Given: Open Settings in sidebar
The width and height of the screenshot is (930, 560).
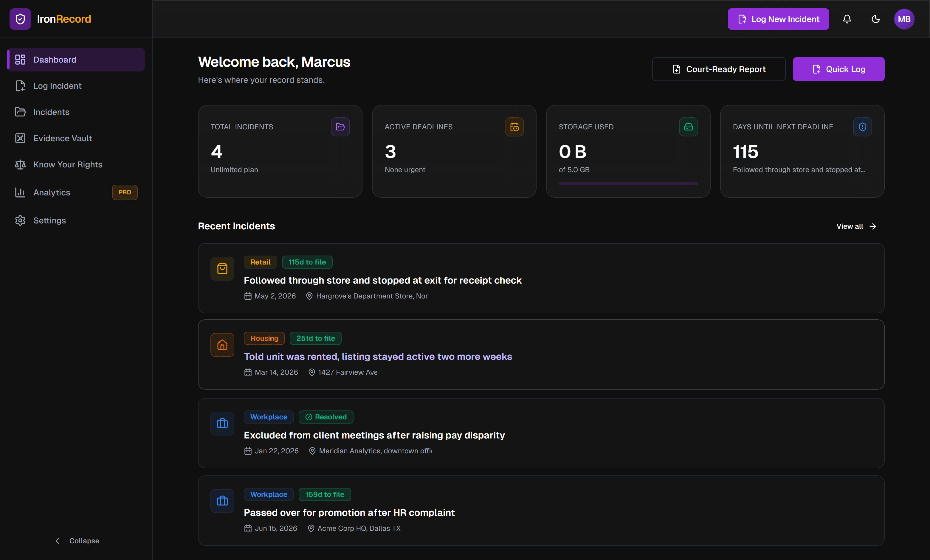Looking at the screenshot, I should point(76,220).
